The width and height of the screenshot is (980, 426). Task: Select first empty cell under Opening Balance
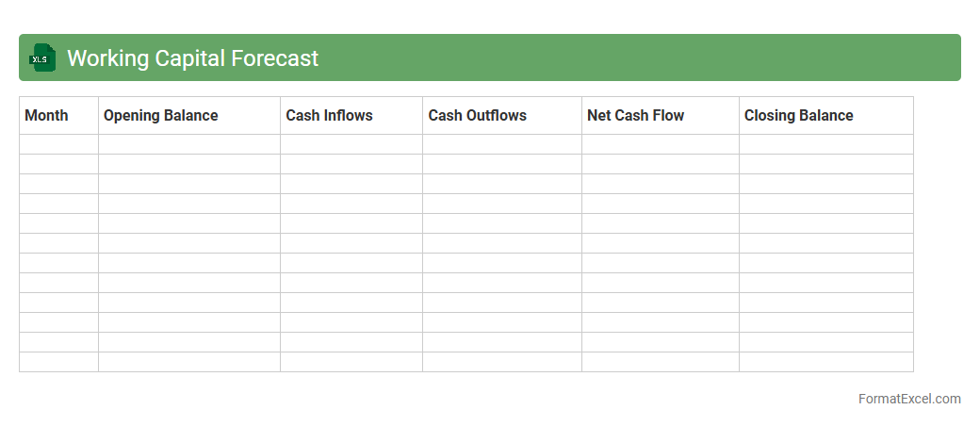coord(188,144)
